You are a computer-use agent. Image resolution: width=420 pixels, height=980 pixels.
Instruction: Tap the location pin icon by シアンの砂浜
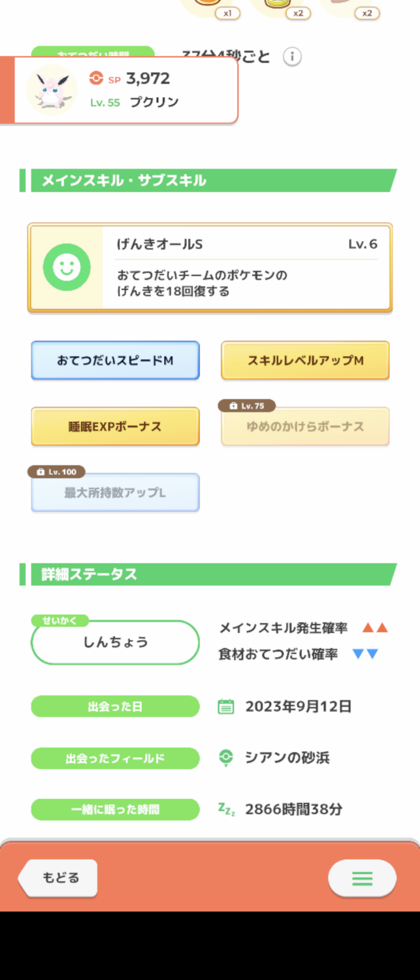click(x=226, y=758)
